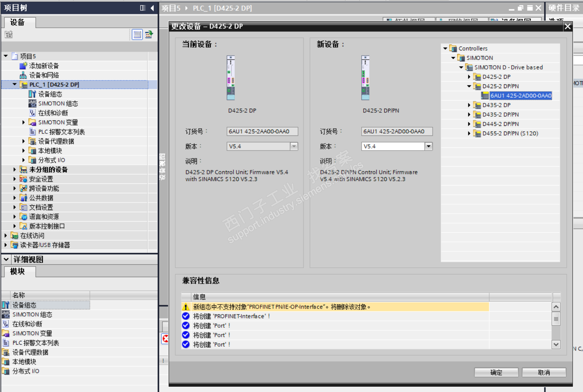Click the green-arrow toolbar icon in project tree header

149,35
